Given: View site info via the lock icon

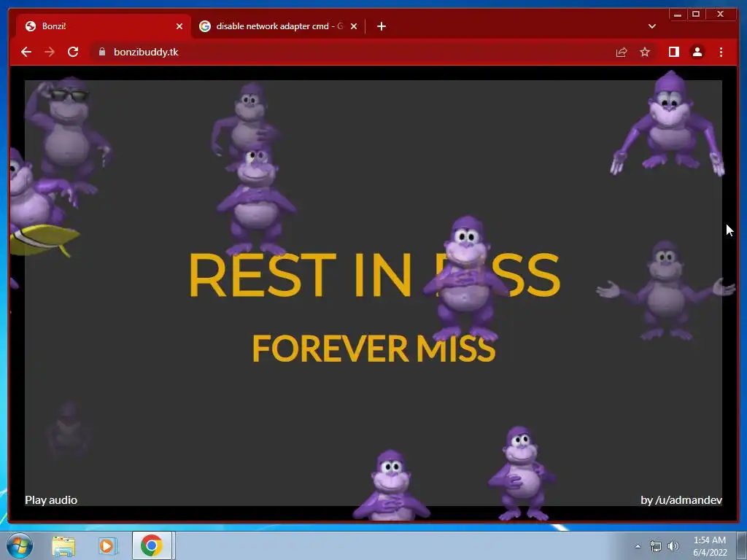Looking at the screenshot, I should coord(102,52).
